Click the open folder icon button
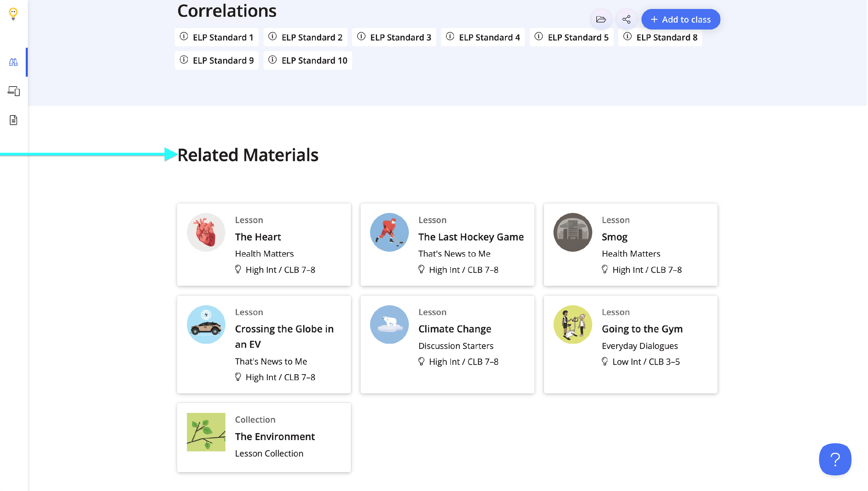Image resolution: width=868 pixels, height=491 pixels. pos(601,19)
